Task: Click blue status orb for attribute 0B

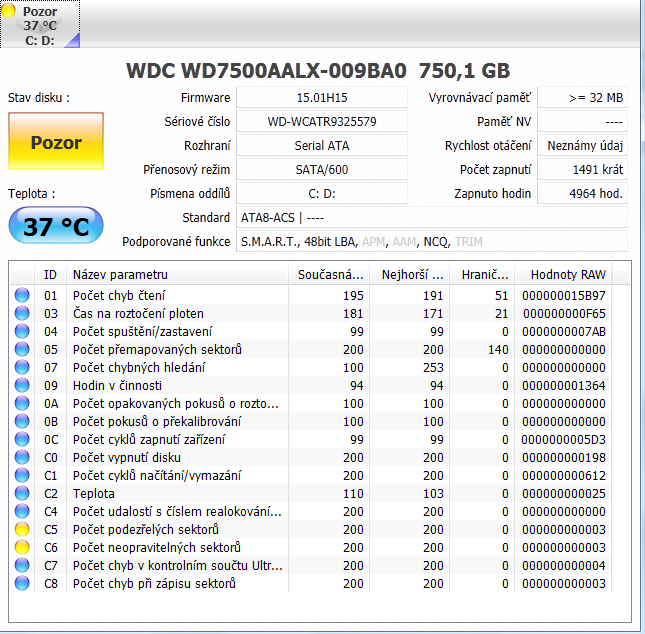Action: tap(22, 421)
